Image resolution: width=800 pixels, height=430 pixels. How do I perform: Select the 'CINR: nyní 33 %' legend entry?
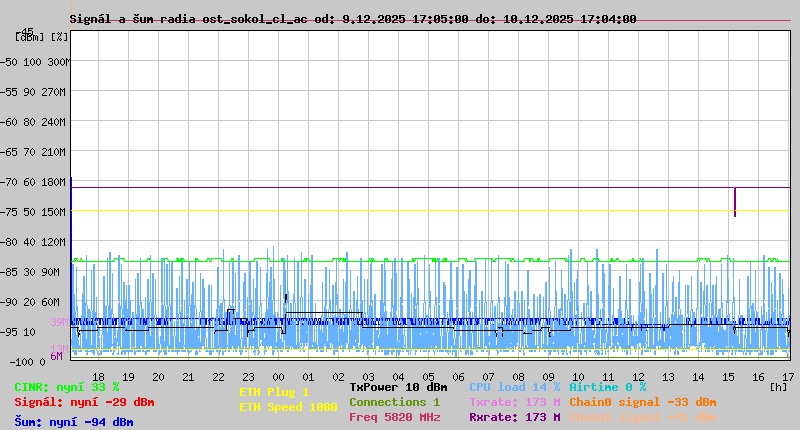67,387
